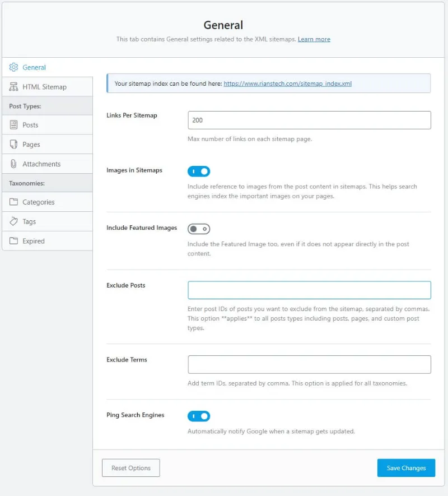Screen dimensions: 448x496
Task: Click the Posts document icon
Action: [13, 124]
